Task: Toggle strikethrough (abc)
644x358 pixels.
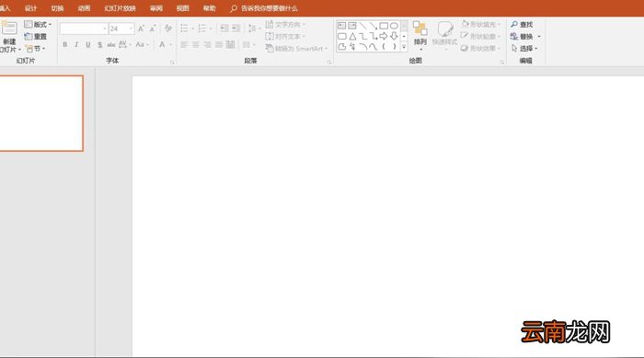Action: click(x=111, y=44)
